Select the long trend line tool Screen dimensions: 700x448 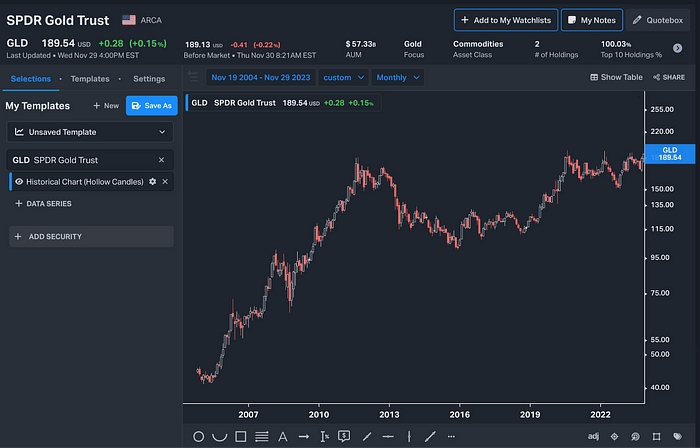430,436
